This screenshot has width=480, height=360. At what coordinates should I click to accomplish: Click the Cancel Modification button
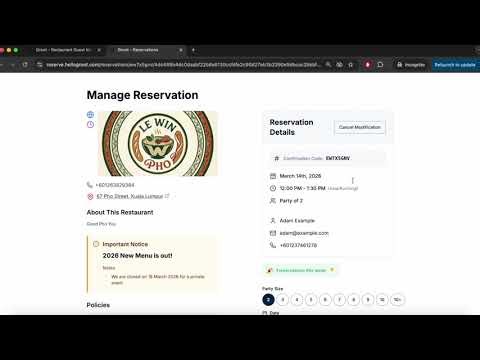360,127
